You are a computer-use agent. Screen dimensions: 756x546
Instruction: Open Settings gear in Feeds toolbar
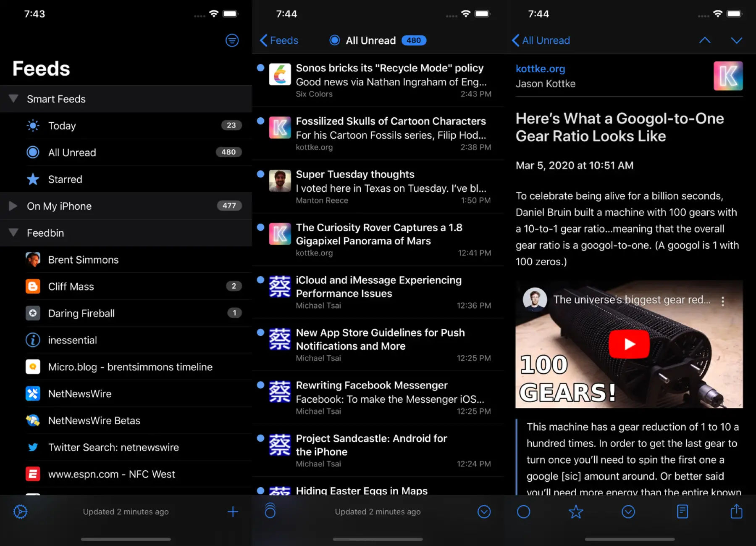(x=20, y=512)
